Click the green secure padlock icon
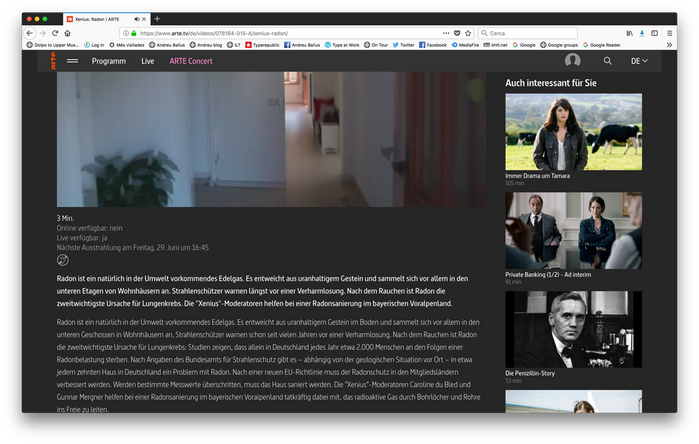 [x=133, y=33]
